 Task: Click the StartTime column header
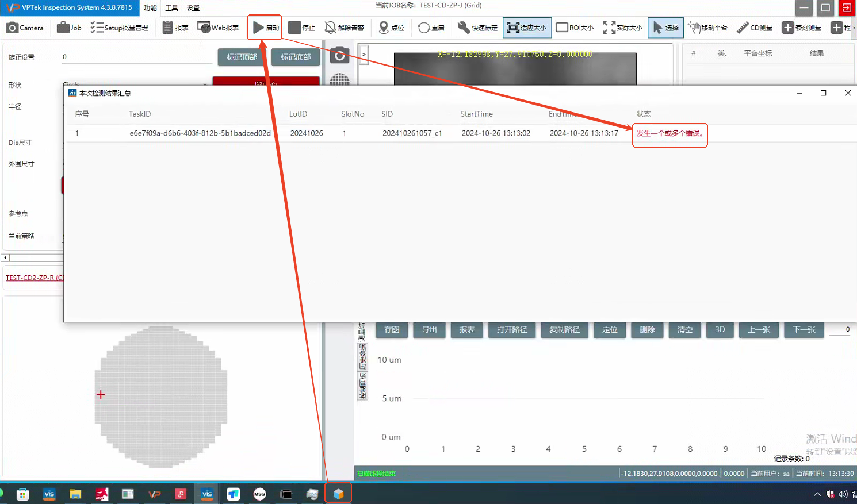click(476, 114)
